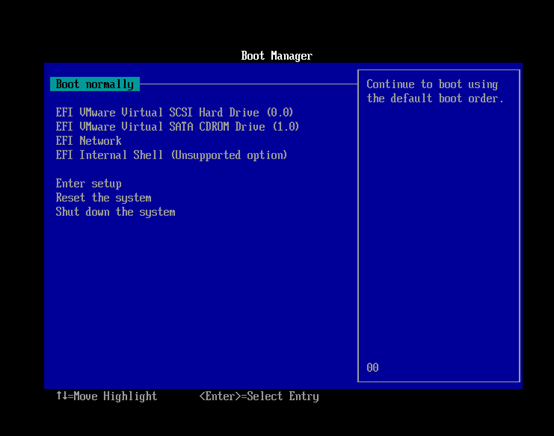Click the <Enter>=Select Entry hint
Viewport: 554px width, 436px height.
pos(259,396)
